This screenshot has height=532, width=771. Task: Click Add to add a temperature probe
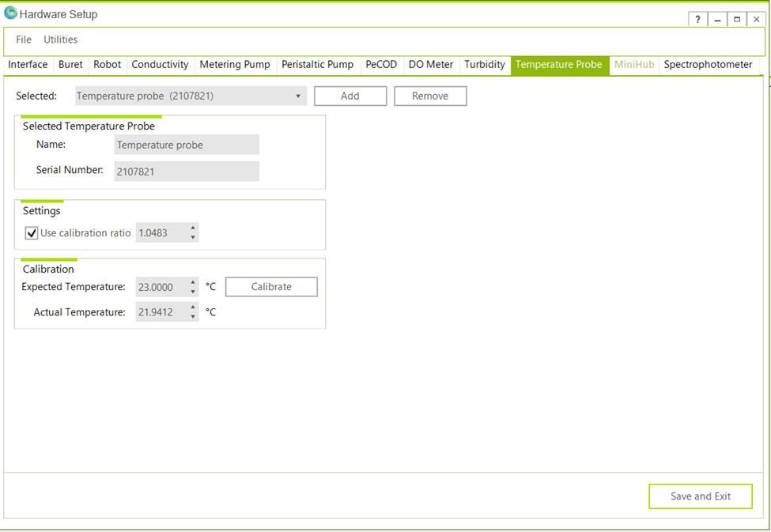(x=350, y=96)
